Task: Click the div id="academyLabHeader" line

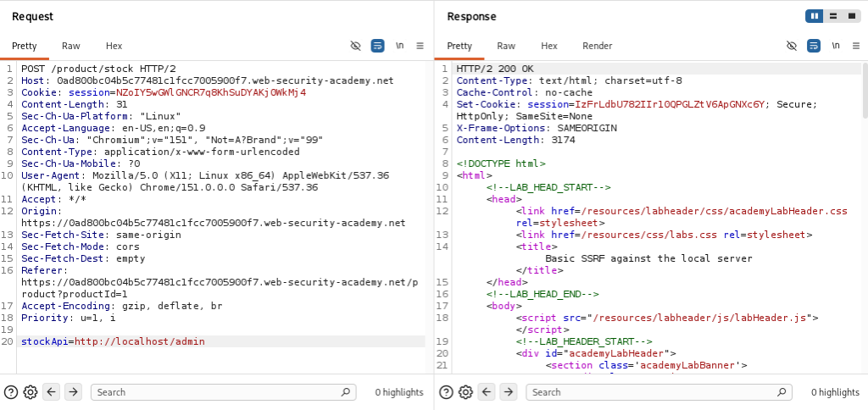Action: pos(596,353)
